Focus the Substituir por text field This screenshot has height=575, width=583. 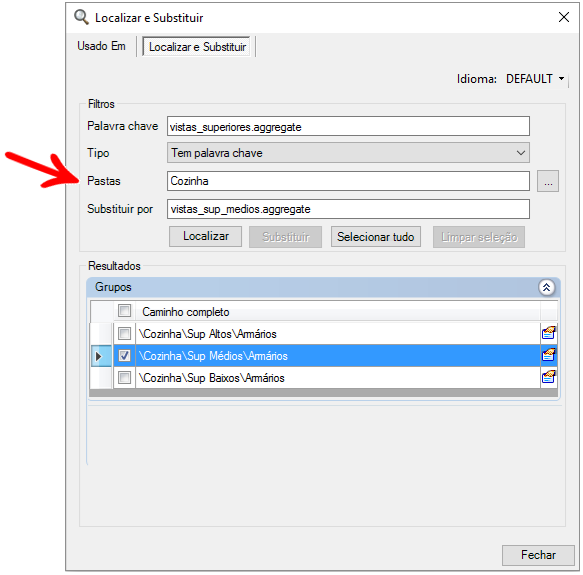click(x=348, y=209)
